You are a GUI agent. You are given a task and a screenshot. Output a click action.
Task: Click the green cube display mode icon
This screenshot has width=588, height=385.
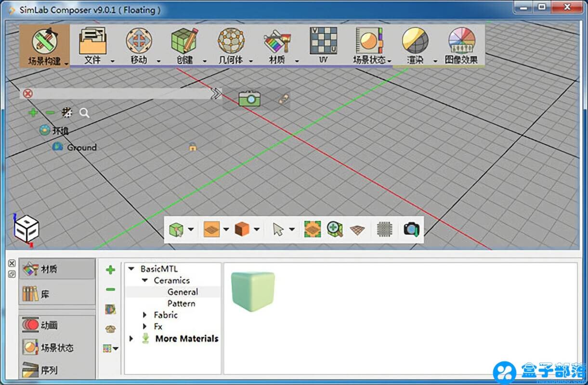176,230
